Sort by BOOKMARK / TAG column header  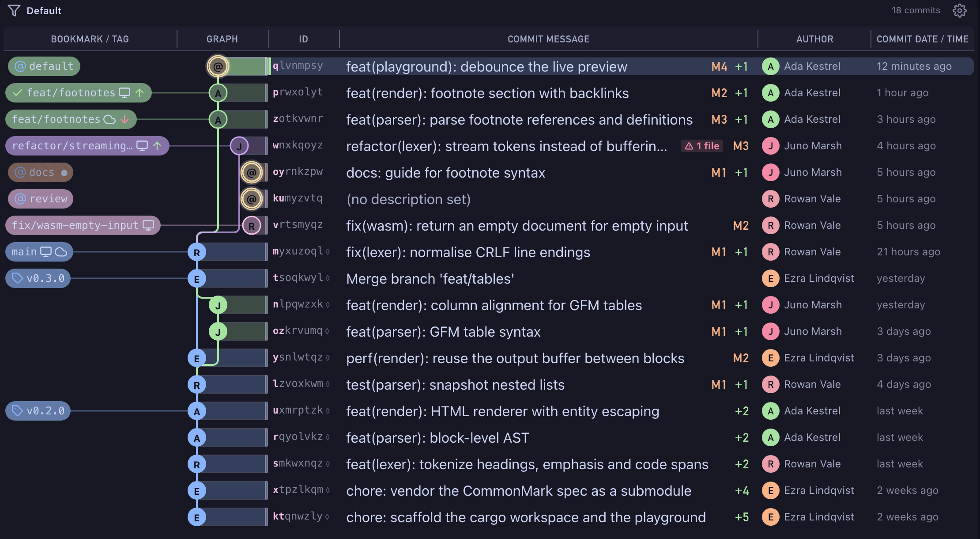pos(90,39)
